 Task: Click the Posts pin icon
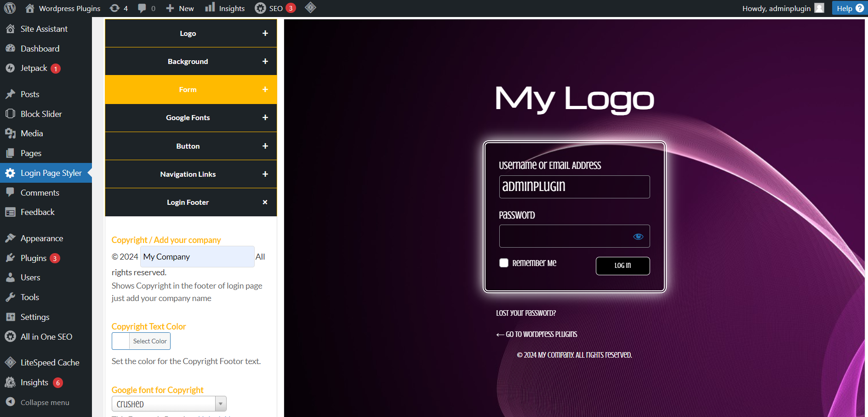pyautogui.click(x=10, y=94)
